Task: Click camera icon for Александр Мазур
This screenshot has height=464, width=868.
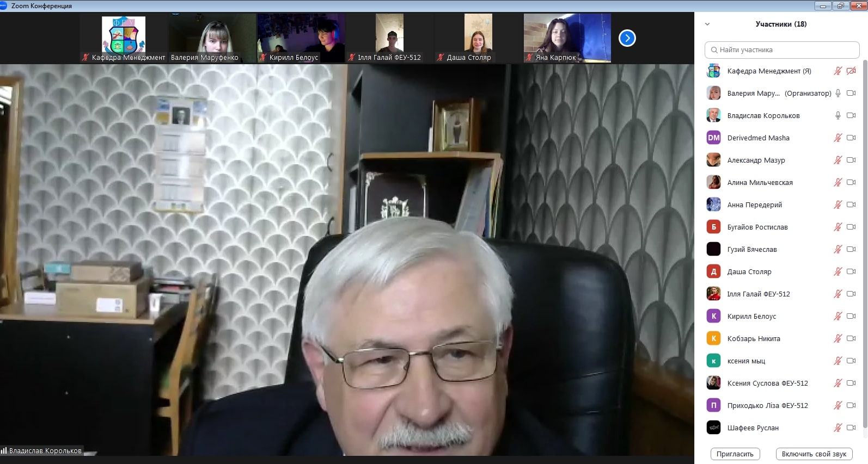Action: (851, 160)
